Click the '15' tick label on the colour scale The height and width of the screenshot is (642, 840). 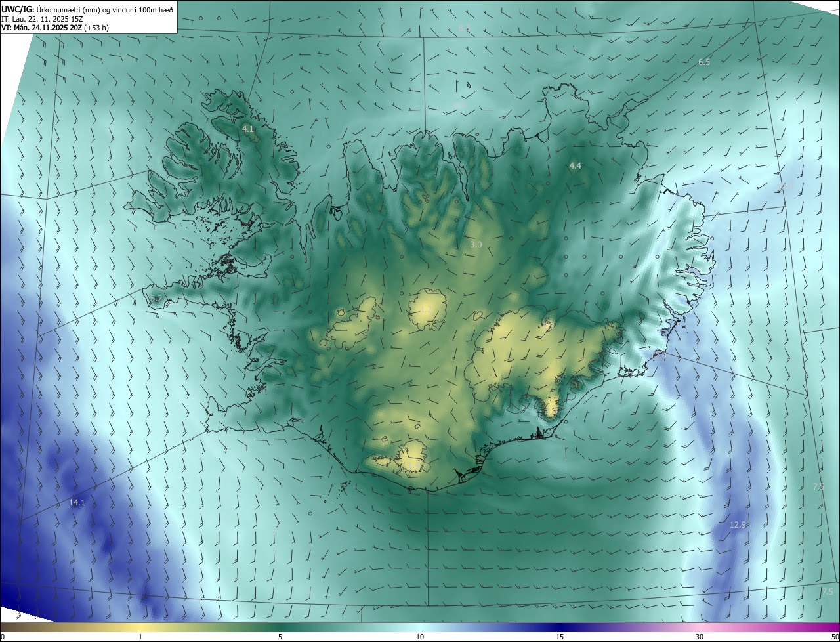560,637
